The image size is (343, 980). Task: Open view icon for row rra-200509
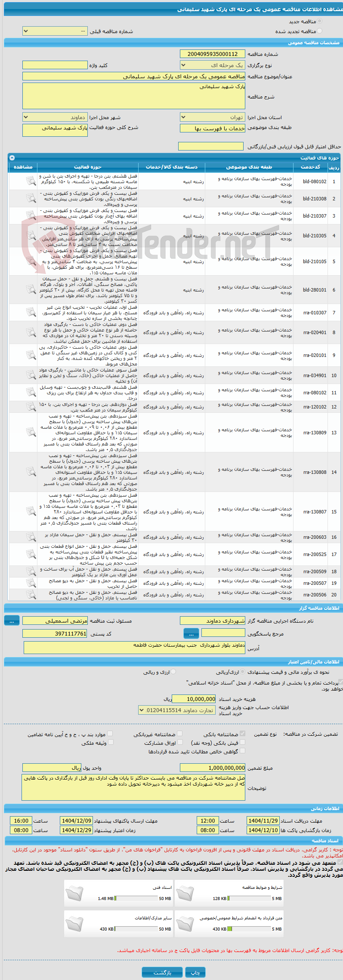click(31, 571)
